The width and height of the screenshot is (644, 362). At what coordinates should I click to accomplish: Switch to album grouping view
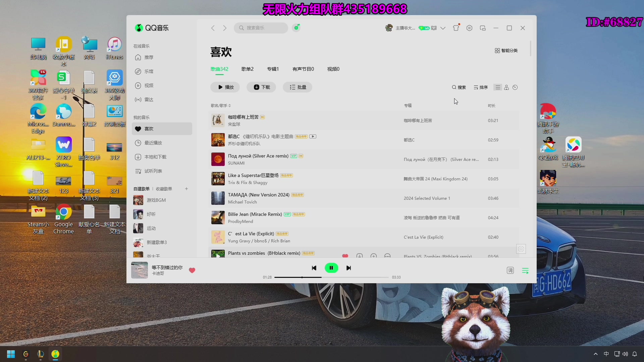(515, 87)
